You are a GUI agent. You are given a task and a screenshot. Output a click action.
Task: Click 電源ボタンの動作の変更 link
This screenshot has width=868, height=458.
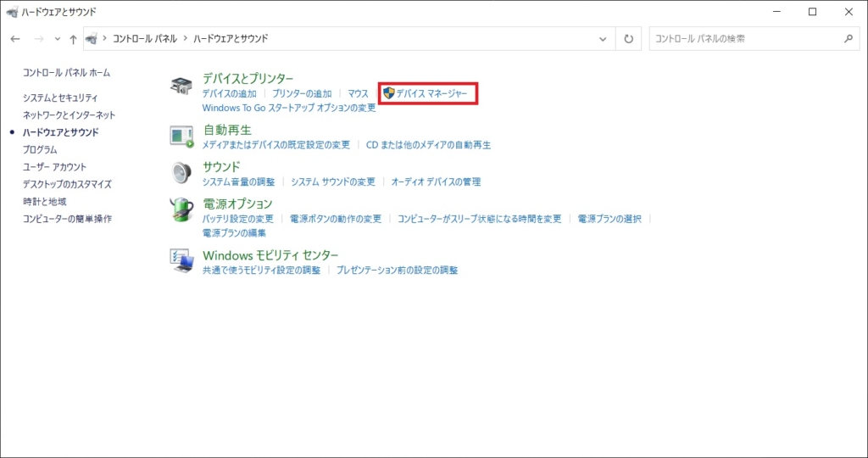pyautogui.click(x=336, y=219)
